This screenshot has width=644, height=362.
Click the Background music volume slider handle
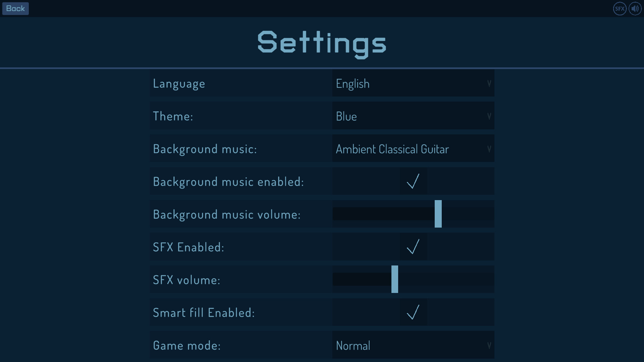click(x=438, y=214)
